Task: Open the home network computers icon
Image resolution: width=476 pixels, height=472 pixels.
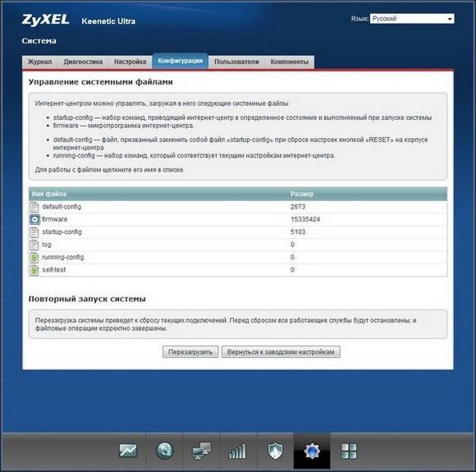Action: [202, 451]
